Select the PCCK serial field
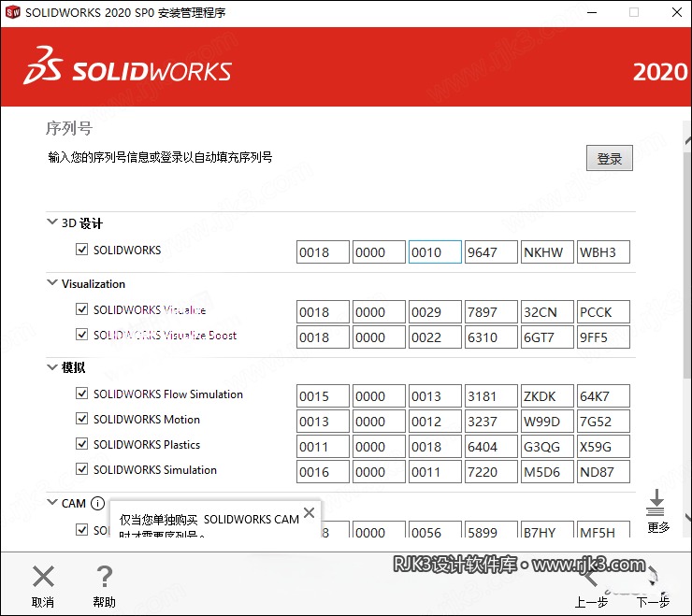This screenshot has height=616, width=692. coord(603,312)
